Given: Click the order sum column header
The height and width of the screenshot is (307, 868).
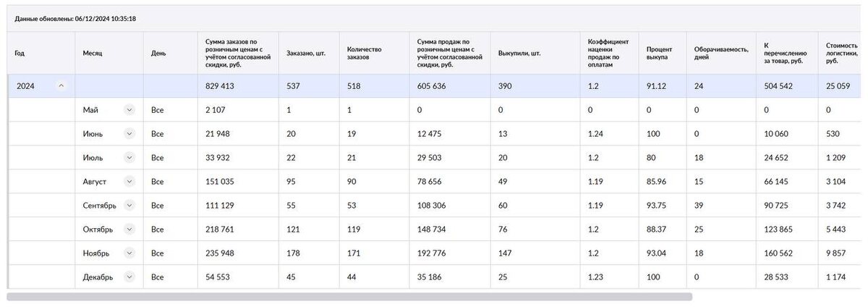Looking at the screenshot, I should [238, 53].
